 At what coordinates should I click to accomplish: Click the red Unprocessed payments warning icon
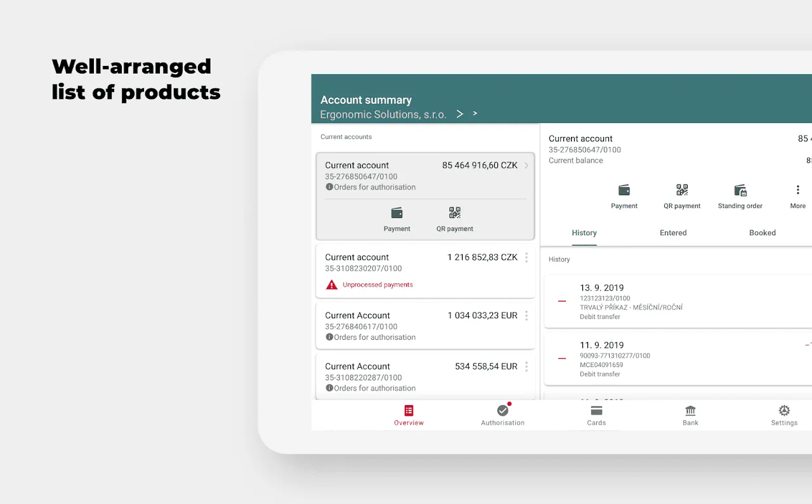332,285
